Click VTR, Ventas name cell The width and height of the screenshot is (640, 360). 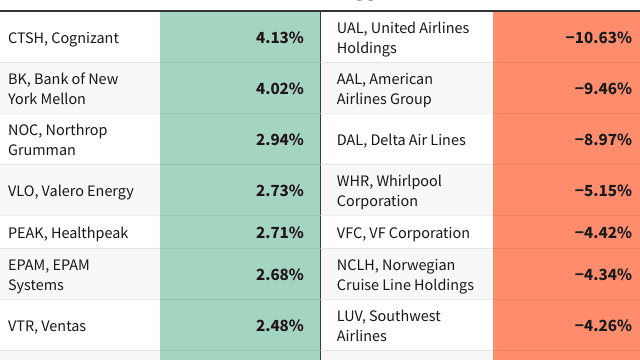click(80, 325)
